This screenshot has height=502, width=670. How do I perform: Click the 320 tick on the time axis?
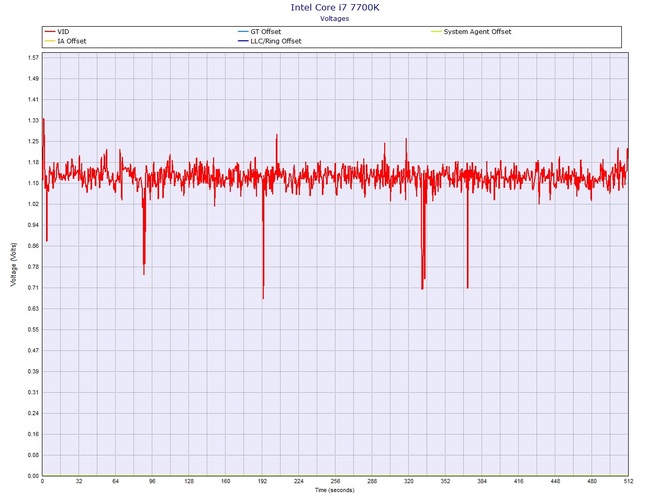(409, 481)
